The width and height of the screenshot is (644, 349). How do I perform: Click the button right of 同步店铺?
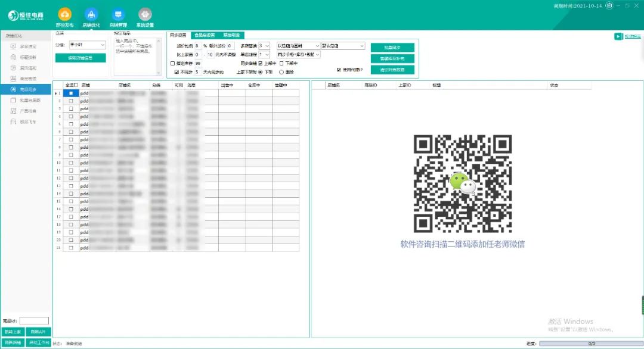tap(38, 342)
